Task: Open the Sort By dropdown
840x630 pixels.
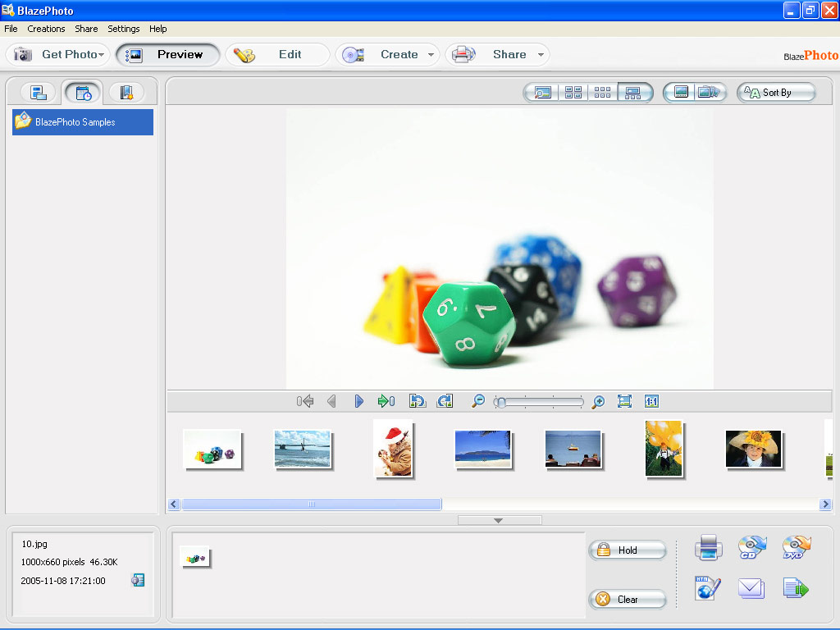Action: 776,93
